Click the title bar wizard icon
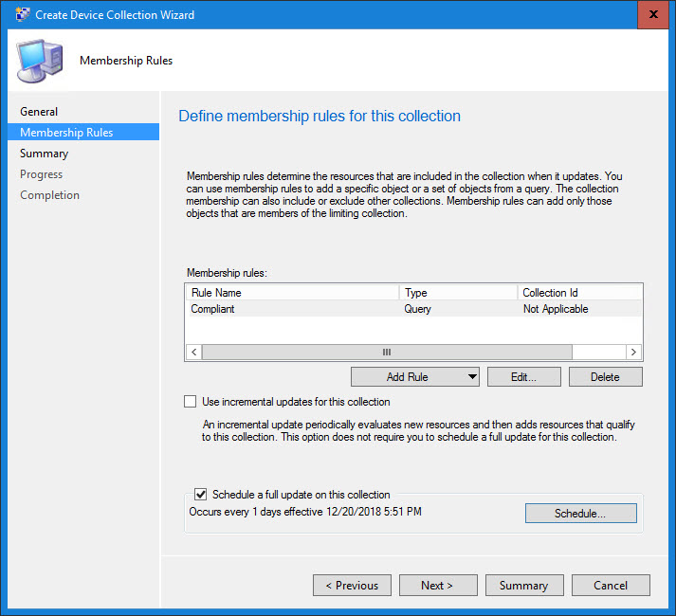Image resolution: width=676 pixels, height=616 pixels. [21, 15]
